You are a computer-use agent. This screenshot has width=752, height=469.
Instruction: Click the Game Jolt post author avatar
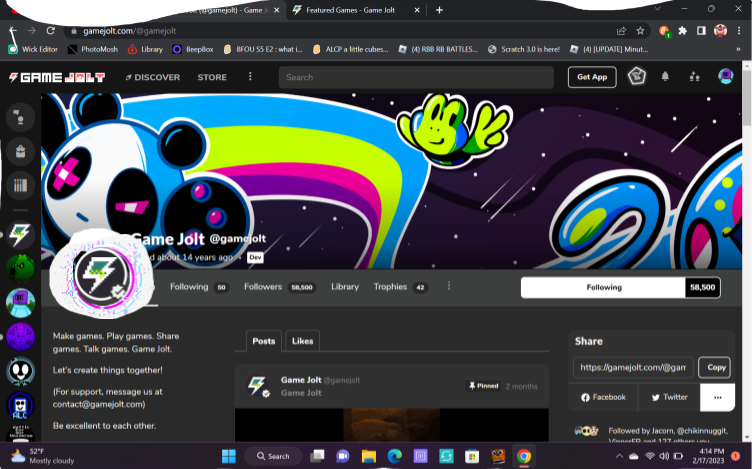click(258, 386)
